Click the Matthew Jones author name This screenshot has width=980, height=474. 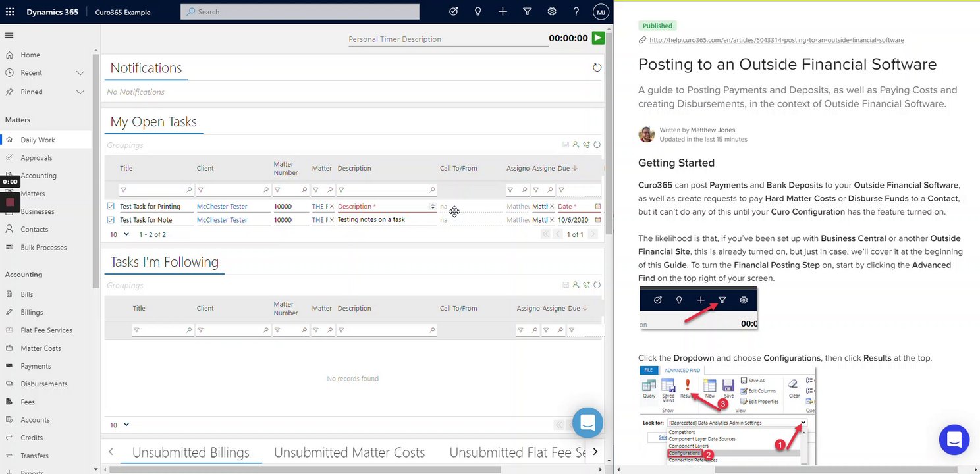[713, 130]
